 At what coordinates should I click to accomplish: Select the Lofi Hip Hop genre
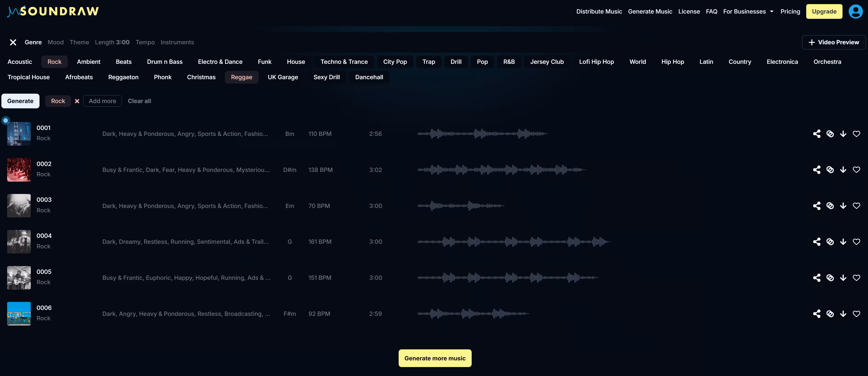(x=596, y=62)
